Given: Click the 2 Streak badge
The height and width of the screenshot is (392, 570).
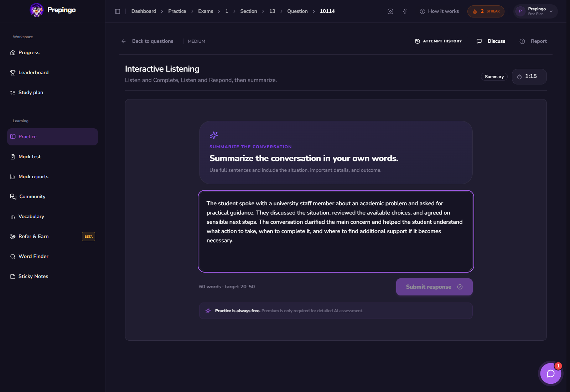Looking at the screenshot, I should point(486,11).
